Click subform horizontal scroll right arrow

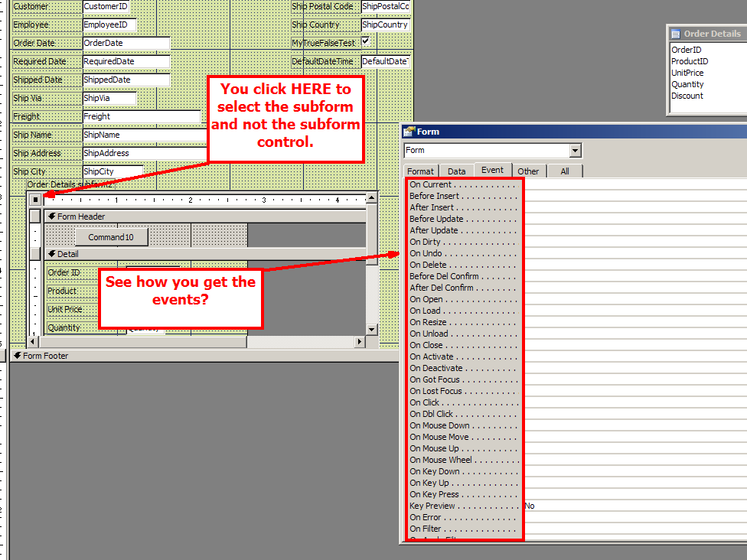360,341
